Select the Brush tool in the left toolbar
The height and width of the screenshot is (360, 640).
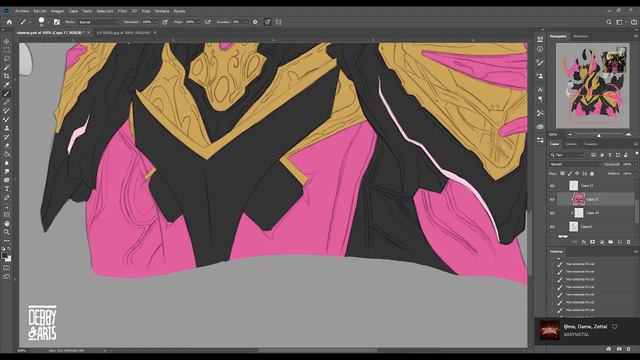(7, 93)
